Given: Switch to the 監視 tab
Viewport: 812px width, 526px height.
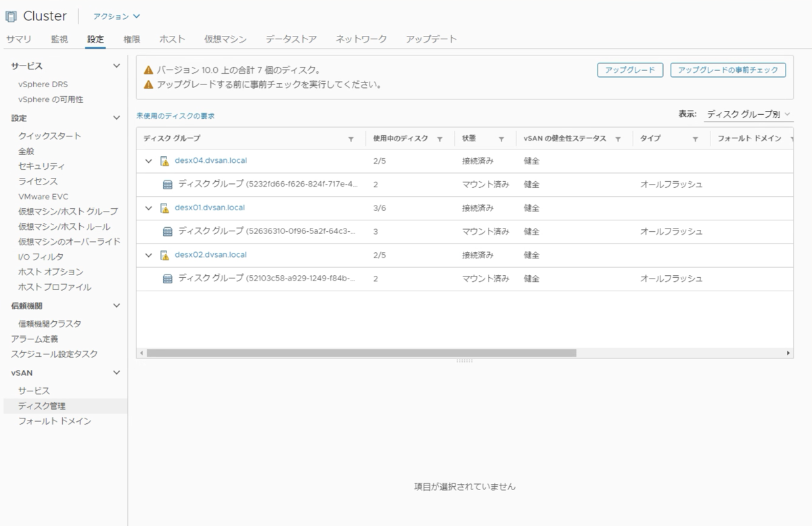Looking at the screenshot, I should [60, 39].
